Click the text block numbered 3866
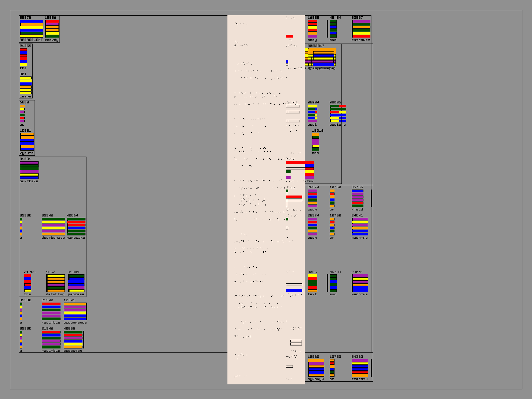 [312, 283]
